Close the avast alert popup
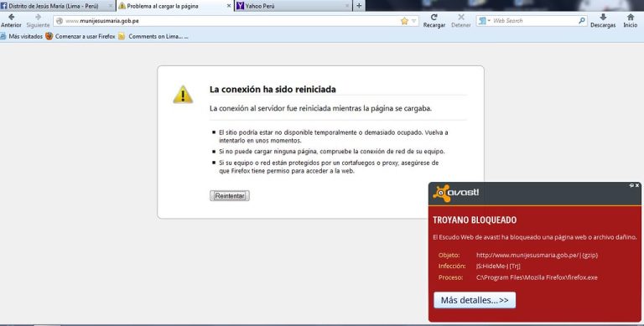 [x=637, y=185]
